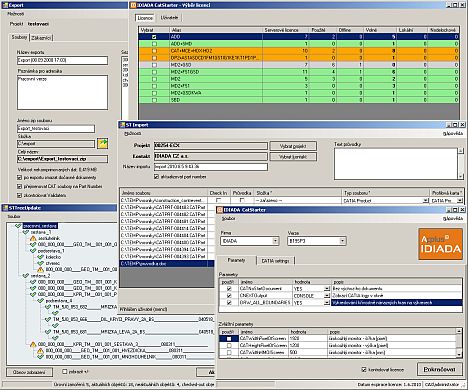Click the green check icon of sestava_1
Viewport: 468px width, 390px height.
coord(26,232)
